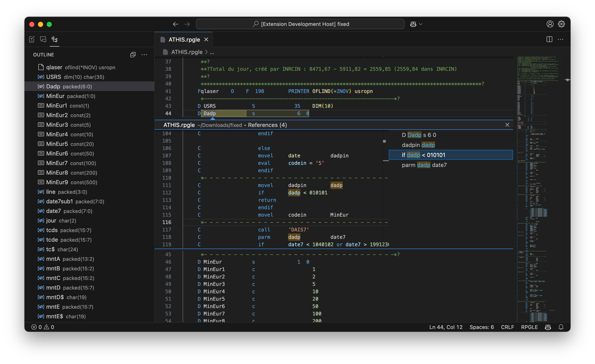Select date7sub1 in the outline
Image resolution: width=595 pixels, height=364 pixels.
point(89,201)
